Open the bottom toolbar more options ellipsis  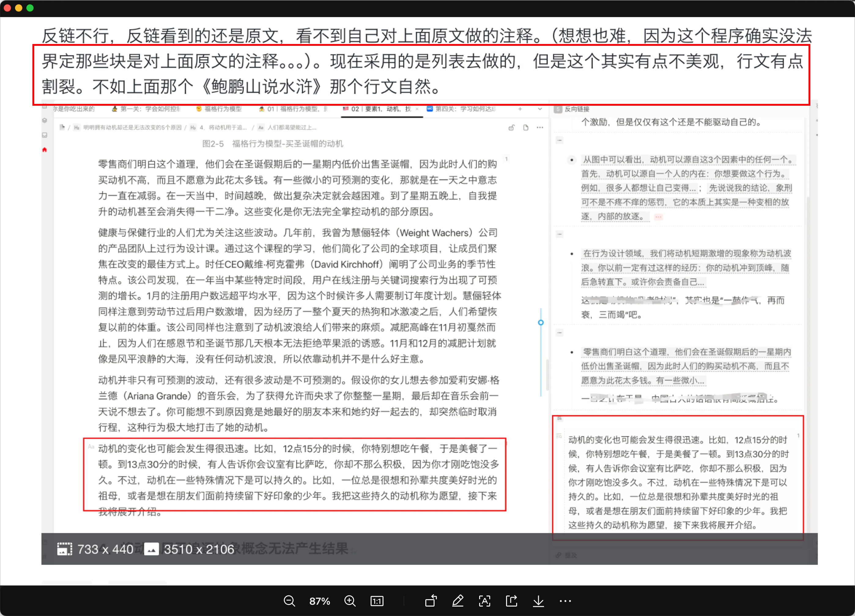[x=565, y=601]
